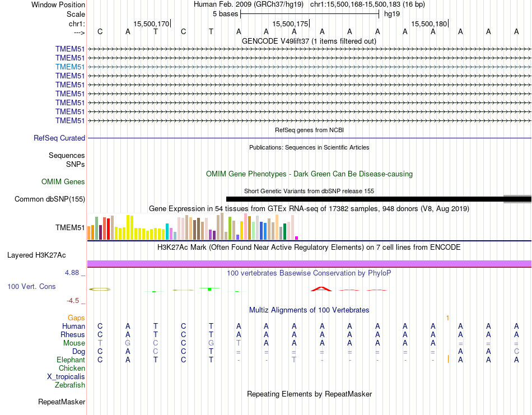Click the red A in conservation logo
The image size is (532, 415).
point(321,289)
